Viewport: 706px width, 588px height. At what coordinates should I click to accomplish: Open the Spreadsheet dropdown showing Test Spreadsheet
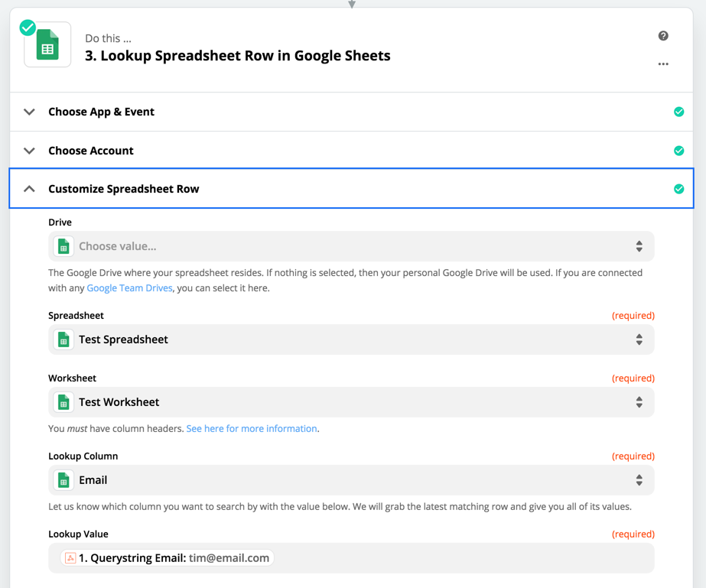351,339
